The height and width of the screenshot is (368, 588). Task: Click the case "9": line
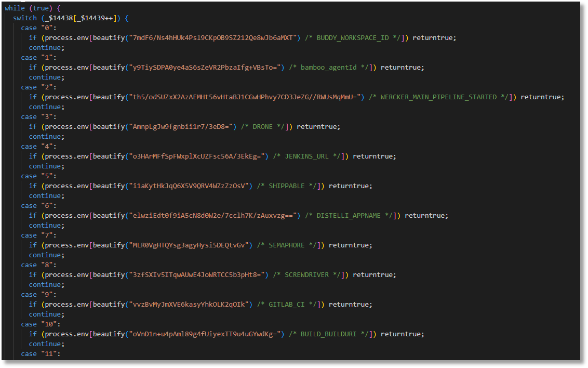coord(38,295)
